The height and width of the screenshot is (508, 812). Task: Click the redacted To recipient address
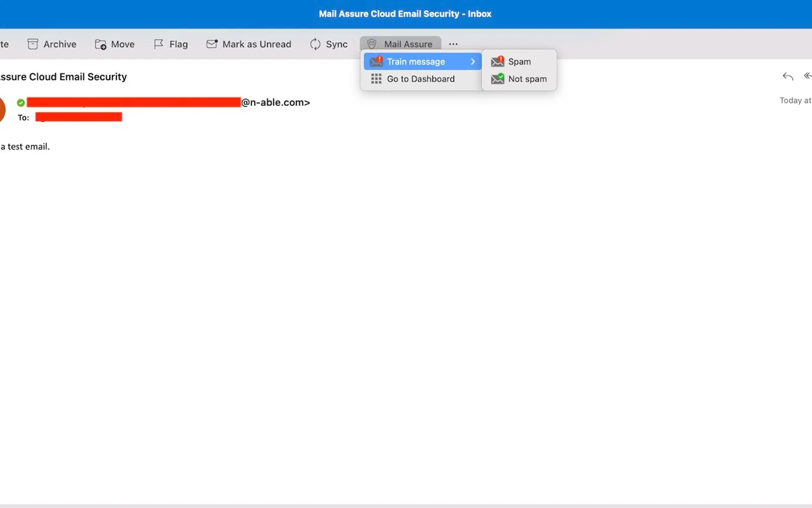(79, 117)
